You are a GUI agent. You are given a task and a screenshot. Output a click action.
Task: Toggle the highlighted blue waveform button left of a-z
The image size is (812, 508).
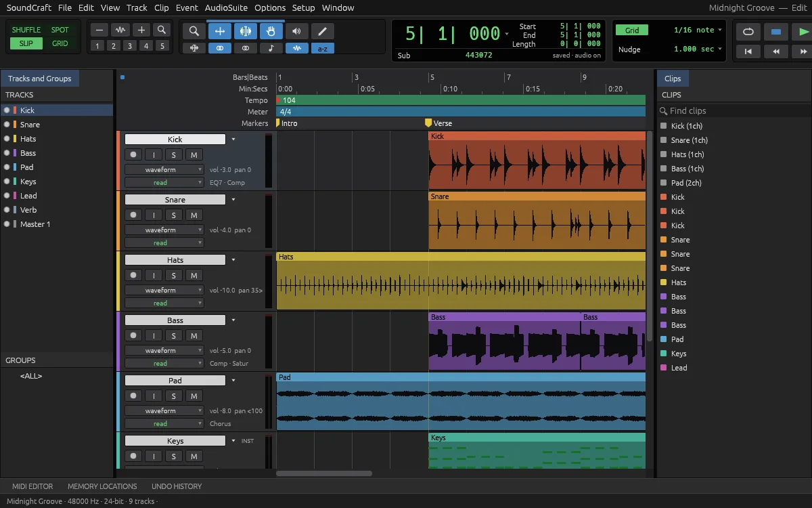click(x=296, y=48)
